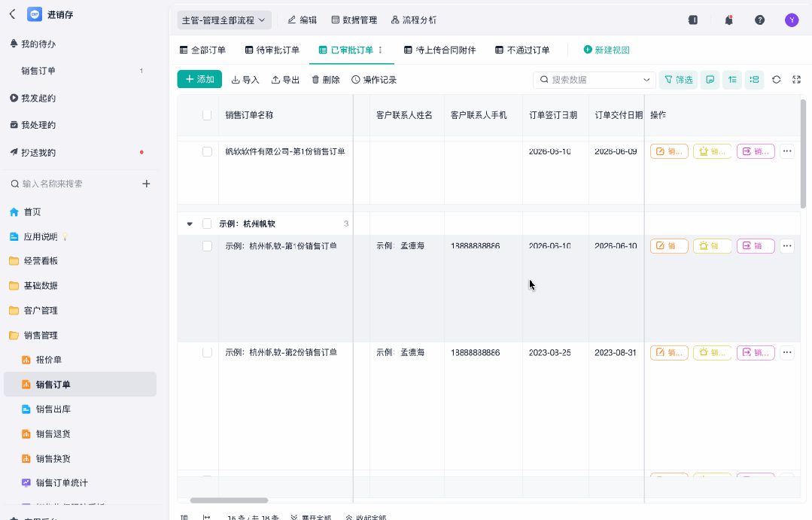812x520 pixels.
Task: Switch to the 不通过订单 tab
Action: pyautogui.click(x=522, y=50)
